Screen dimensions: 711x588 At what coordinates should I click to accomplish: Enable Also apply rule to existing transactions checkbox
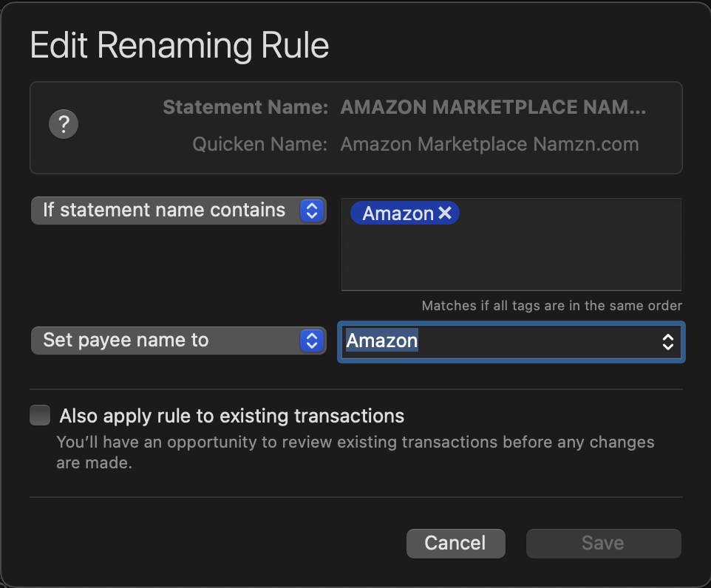point(40,415)
